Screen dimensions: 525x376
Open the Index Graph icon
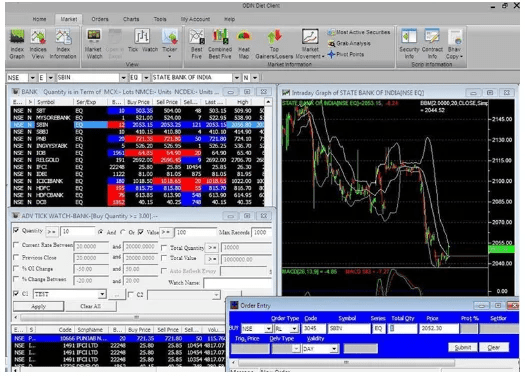pyautogui.click(x=17, y=44)
